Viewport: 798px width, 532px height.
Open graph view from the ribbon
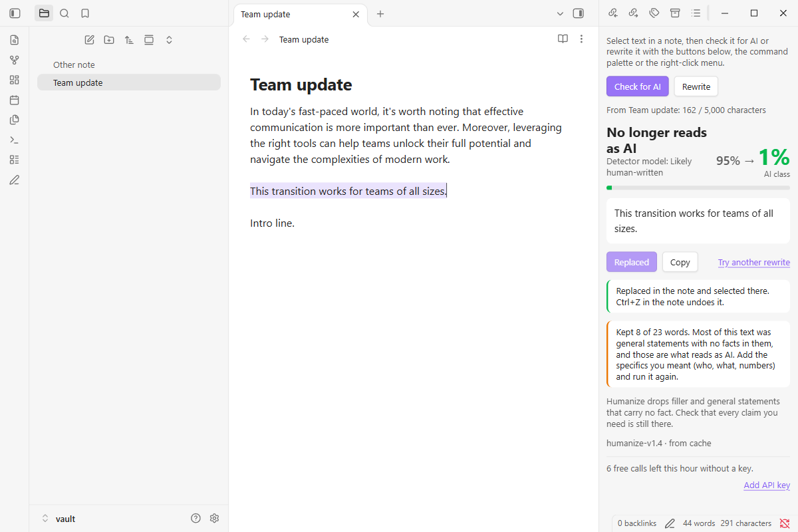15,60
